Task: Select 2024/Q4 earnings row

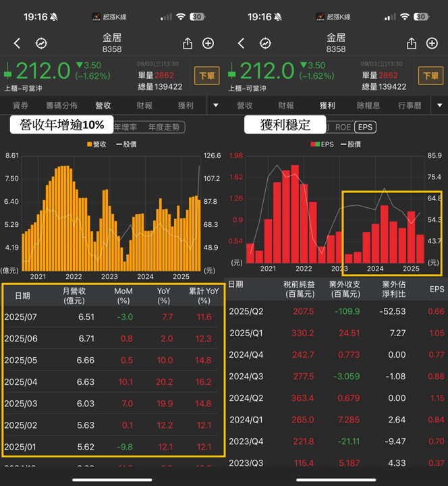Action: pyautogui.click(x=337, y=354)
